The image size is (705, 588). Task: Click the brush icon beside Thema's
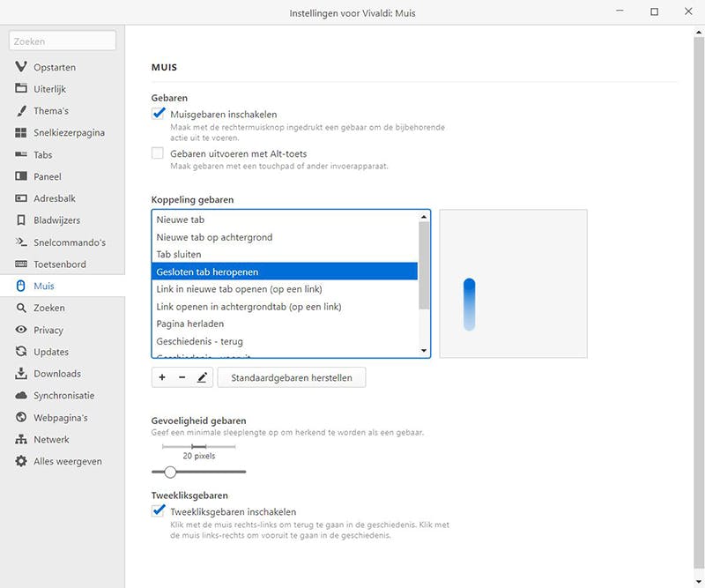20,111
